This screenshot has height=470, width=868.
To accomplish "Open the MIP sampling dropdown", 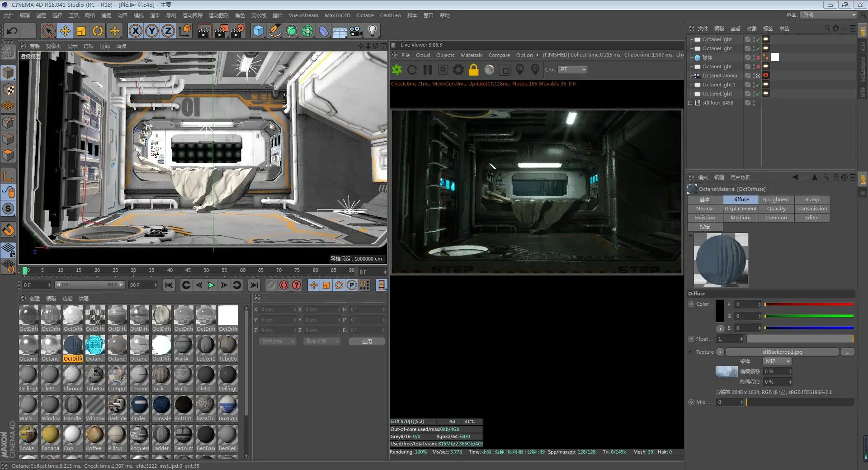I will 777,361.
